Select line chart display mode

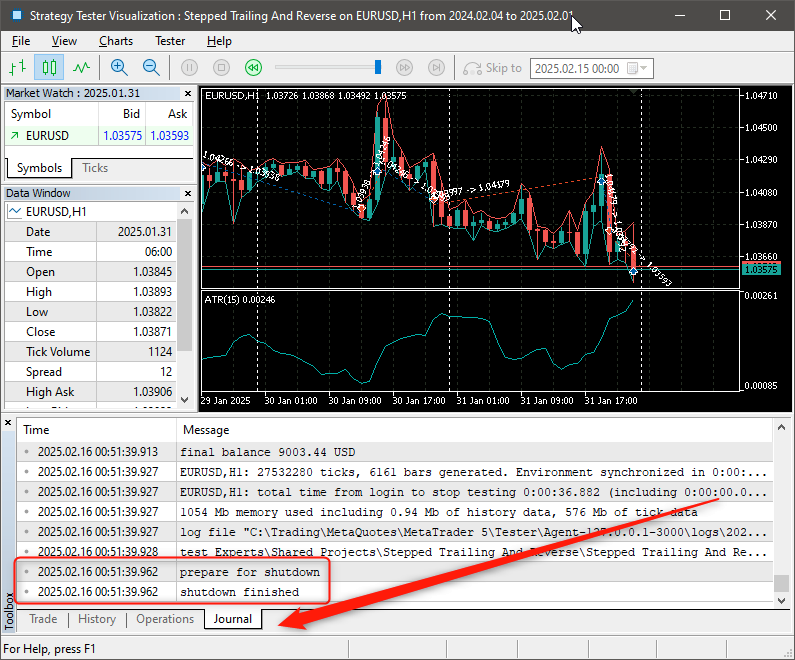point(81,67)
